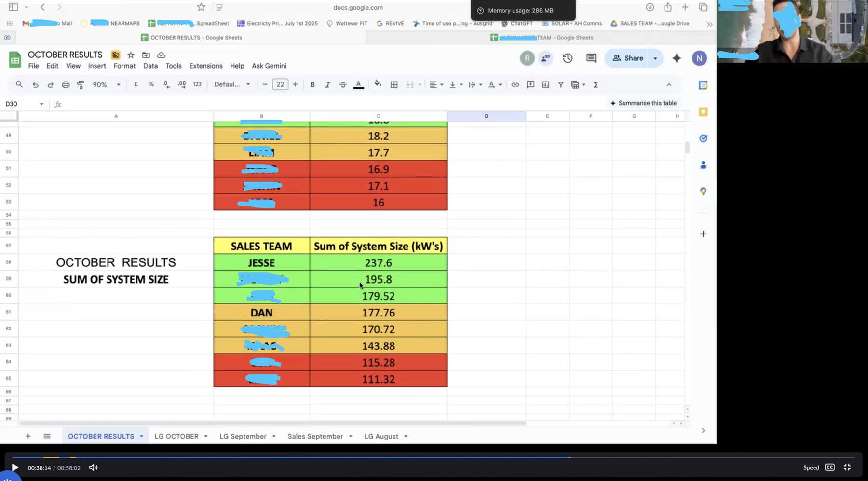Viewport: 868px width, 481px height.
Task: Show all sheets list icon
Action: click(47, 436)
